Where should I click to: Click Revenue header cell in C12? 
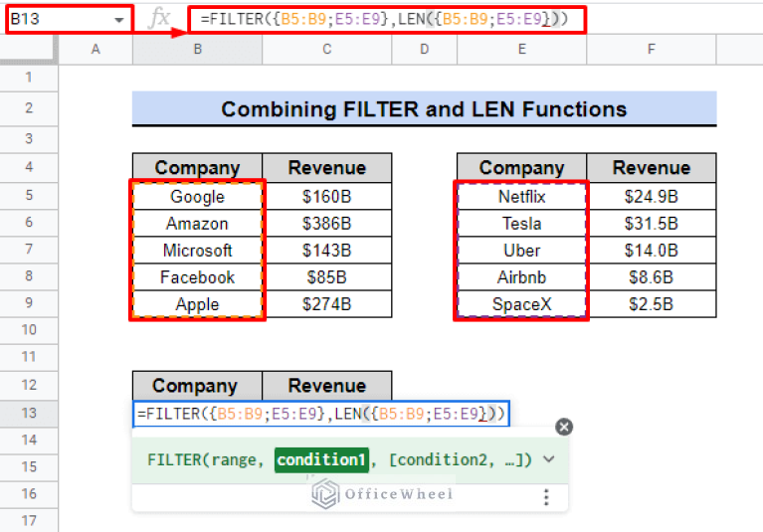tap(327, 386)
